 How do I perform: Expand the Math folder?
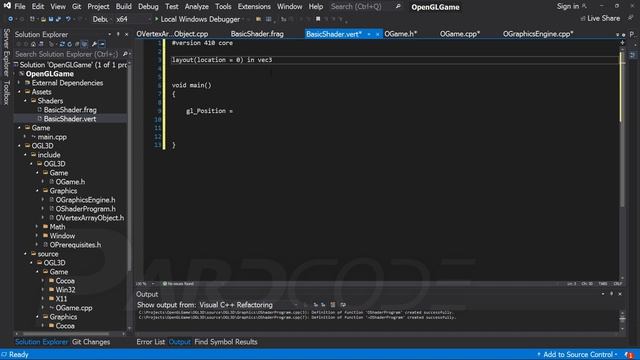tap(37, 227)
